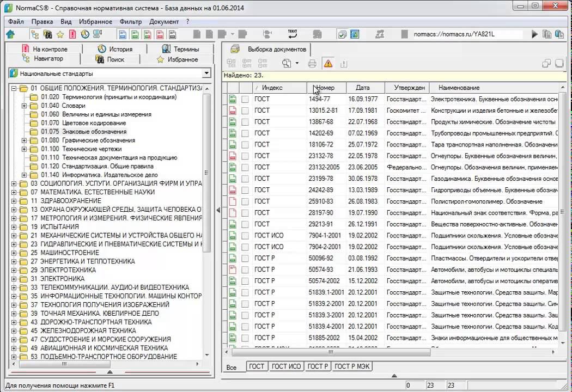
Task: Click the red status icon for ГОСТ 13015.2-81
Action: pyautogui.click(x=233, y=111)
